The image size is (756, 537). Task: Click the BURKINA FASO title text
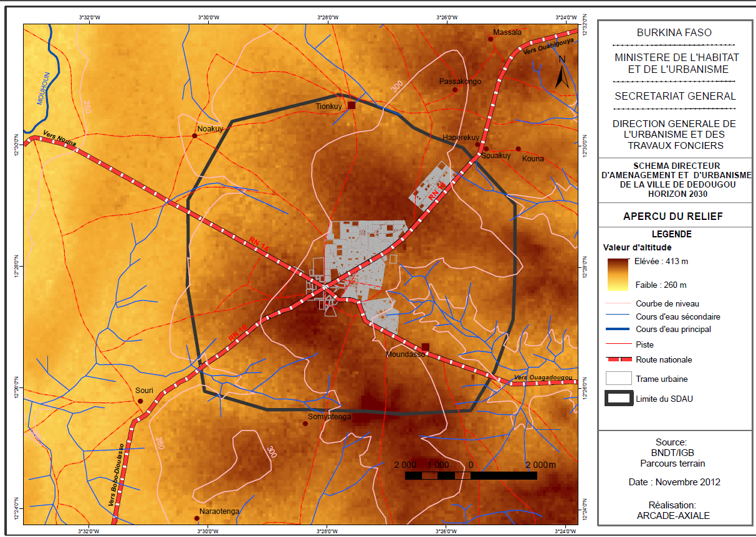click(674, 32)
